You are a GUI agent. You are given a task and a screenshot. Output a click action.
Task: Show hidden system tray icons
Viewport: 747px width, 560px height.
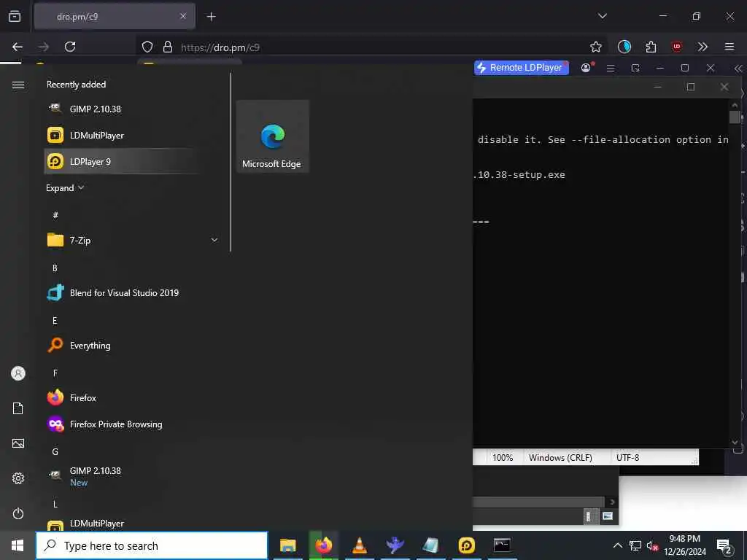tap(617, 545)
